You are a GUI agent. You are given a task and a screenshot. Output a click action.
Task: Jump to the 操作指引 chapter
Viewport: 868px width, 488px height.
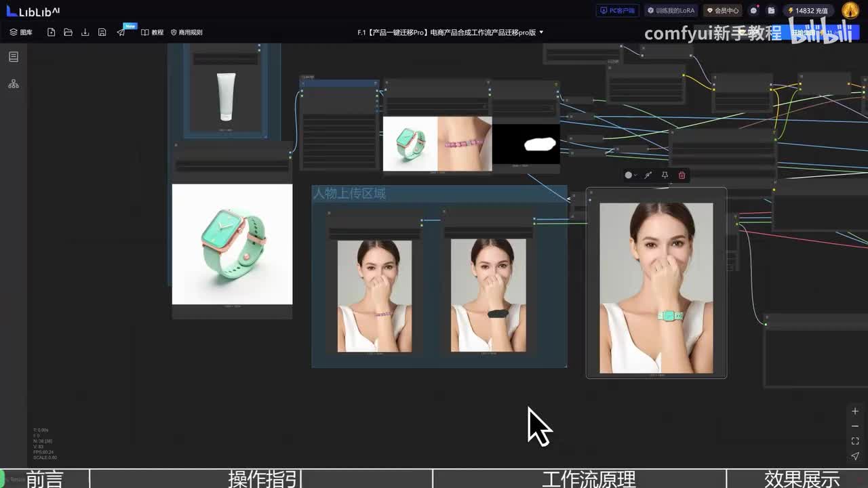(265, 479)
